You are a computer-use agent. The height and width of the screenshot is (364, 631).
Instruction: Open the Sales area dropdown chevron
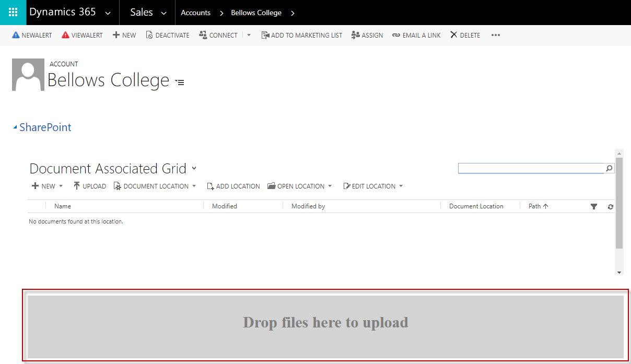[164, 13]
